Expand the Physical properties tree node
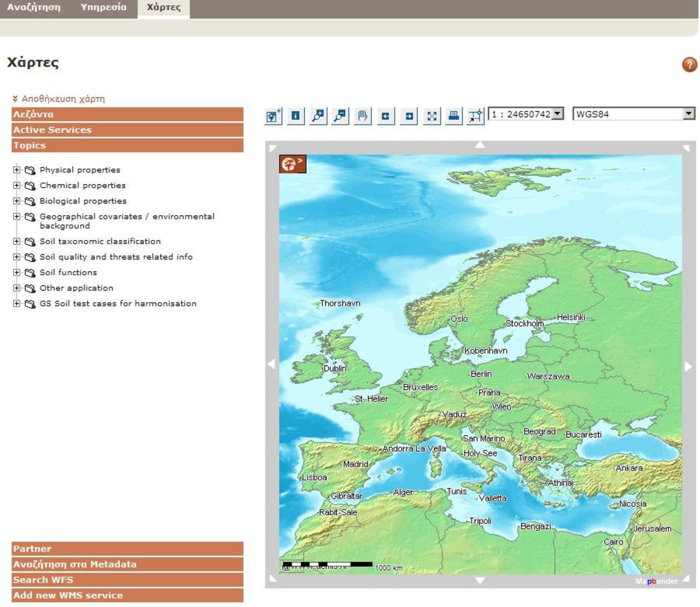The image size is (700, 607). click(16, 170)
